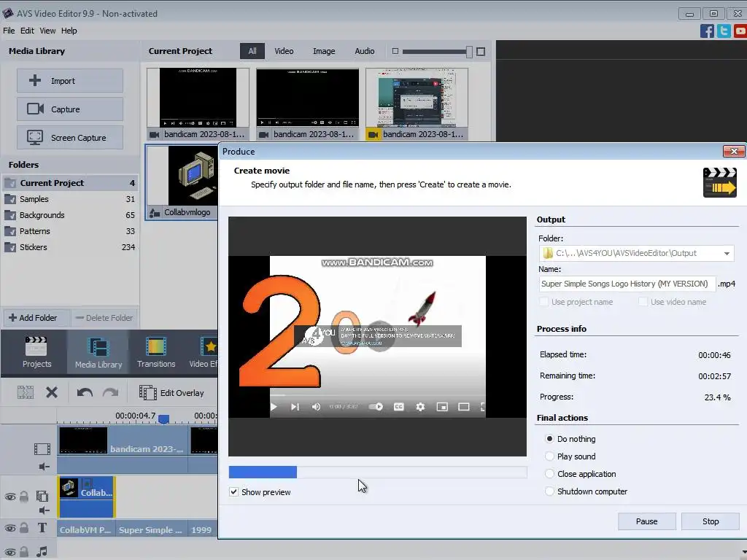Select the Shutdown computer radio button
The image size is (747, 560).
tap(549, 491)
